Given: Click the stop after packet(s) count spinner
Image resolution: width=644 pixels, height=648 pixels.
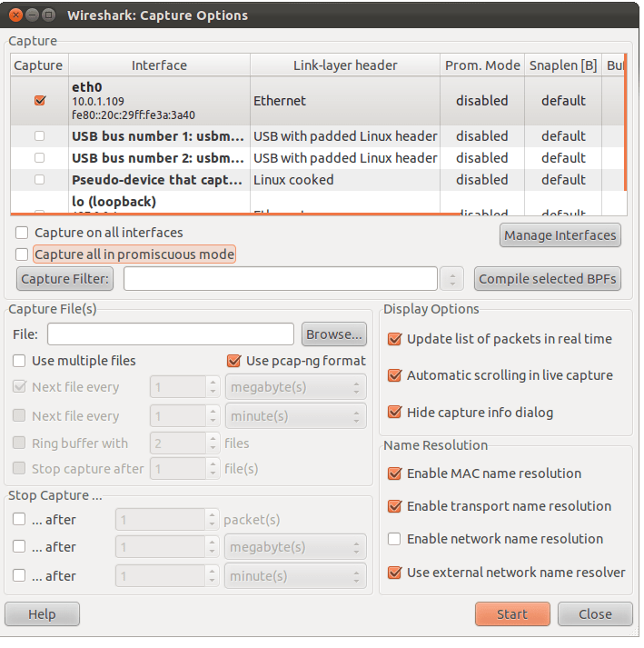Looking at the screenshot, I should [x=167, y=520].
